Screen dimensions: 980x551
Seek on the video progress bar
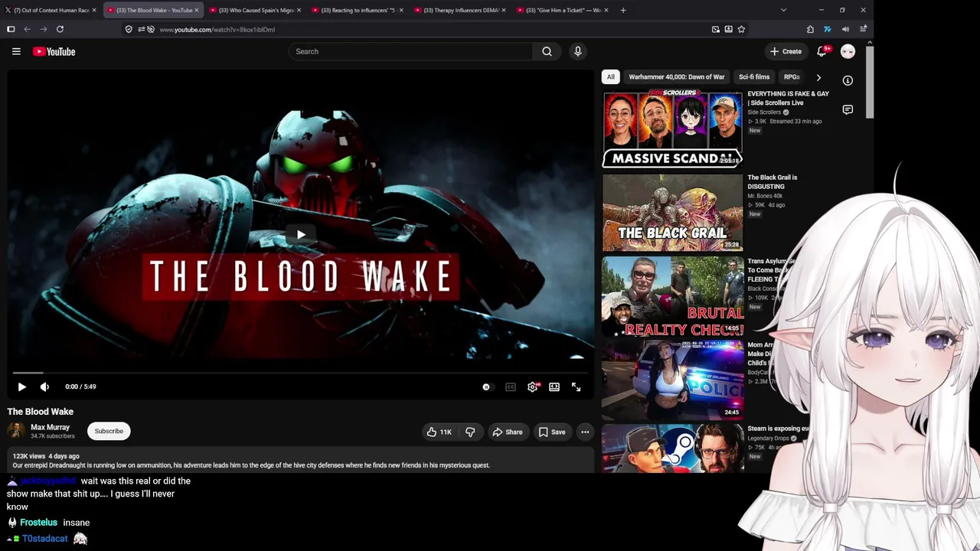tap(301, 373)
